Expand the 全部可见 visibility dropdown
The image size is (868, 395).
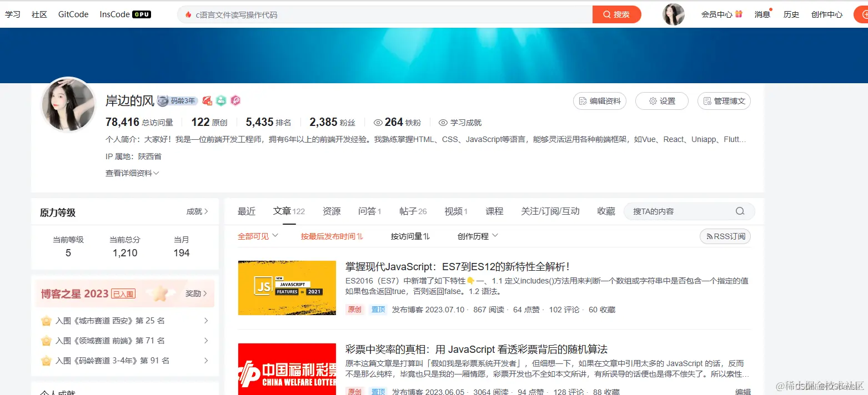point(257,235)
